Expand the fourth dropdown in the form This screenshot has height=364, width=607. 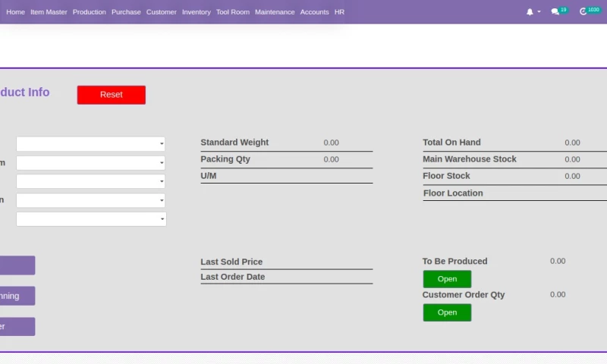tap(90, 201)
